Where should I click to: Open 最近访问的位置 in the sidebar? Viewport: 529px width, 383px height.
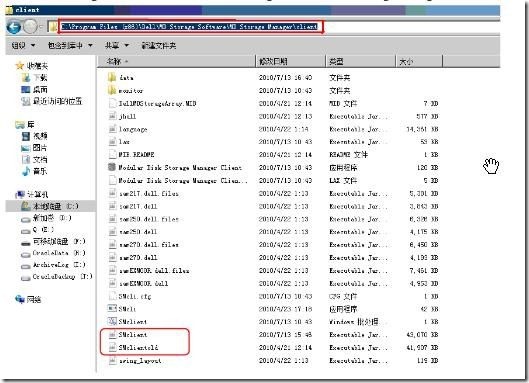pos(52,101)
